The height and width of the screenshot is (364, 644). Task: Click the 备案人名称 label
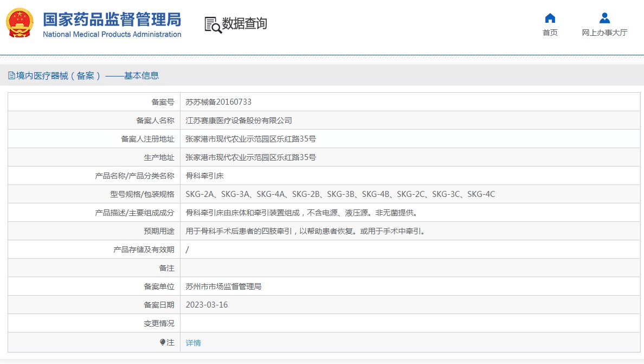(155, 120)
